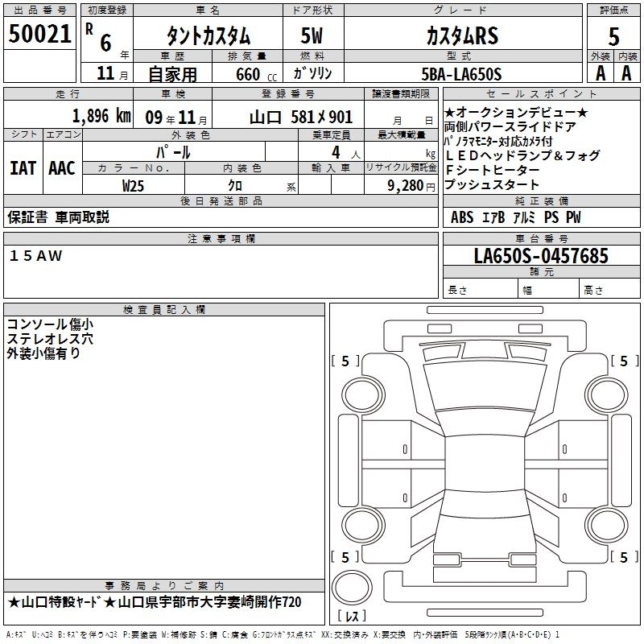Viewport: 644px width, 644px height.
Task: Select the mileage value 1,896 km
Action: tap(101, 116)
